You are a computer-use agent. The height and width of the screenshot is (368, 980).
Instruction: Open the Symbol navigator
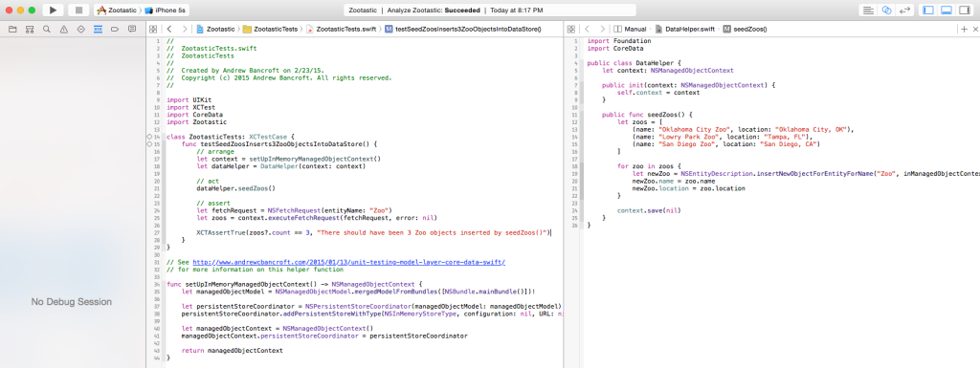(30, 30)
